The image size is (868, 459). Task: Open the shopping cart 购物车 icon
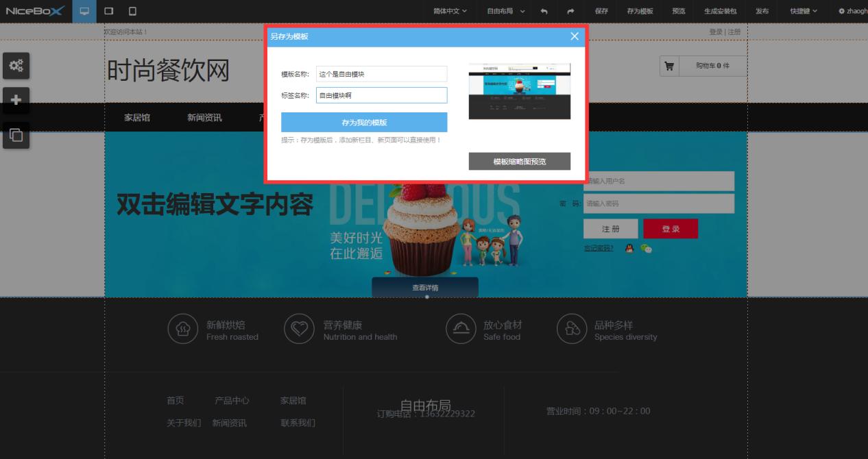click(x=670, y=66)
